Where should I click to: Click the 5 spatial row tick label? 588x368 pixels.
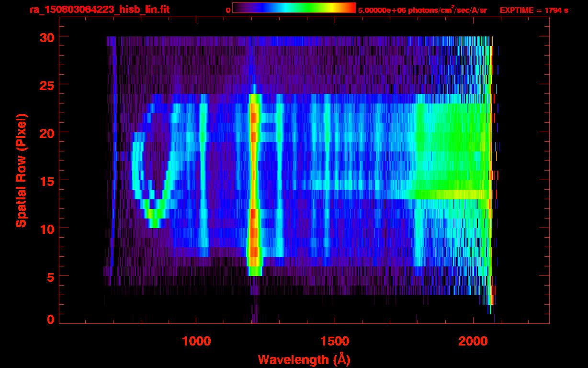click(50, 276)
